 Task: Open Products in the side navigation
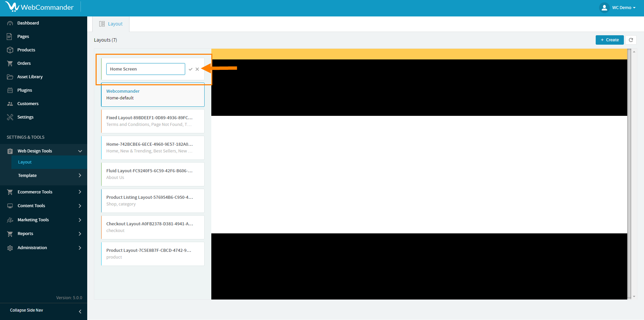point(26,50)
